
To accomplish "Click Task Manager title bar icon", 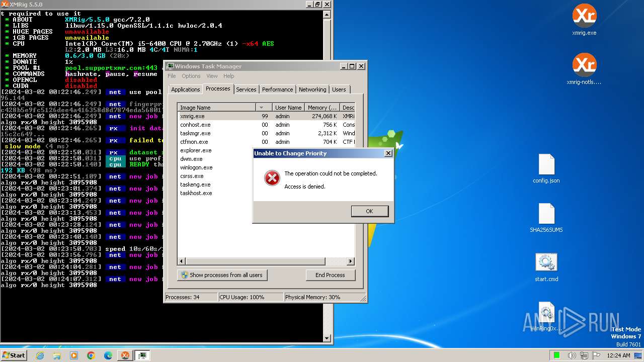I will (x=170, y=66).
